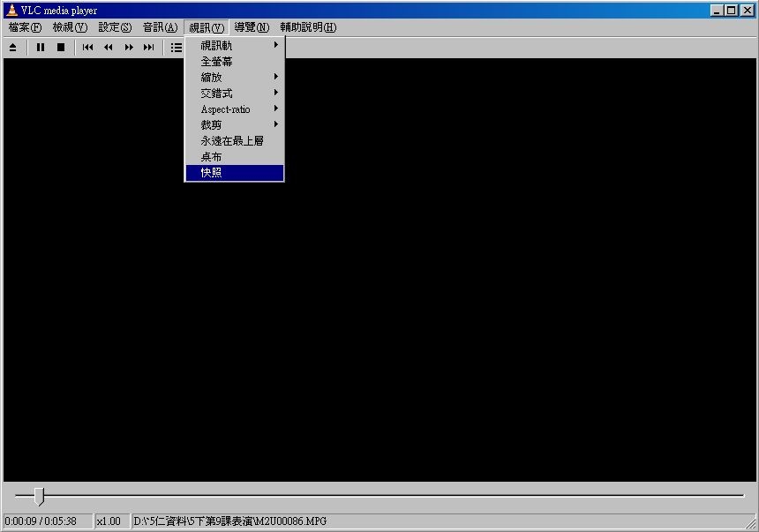The height and width of the screenshot is (532, 759).
Task: Toggle 永遠在最上層 always on top
Action: (x=235, y=141)
